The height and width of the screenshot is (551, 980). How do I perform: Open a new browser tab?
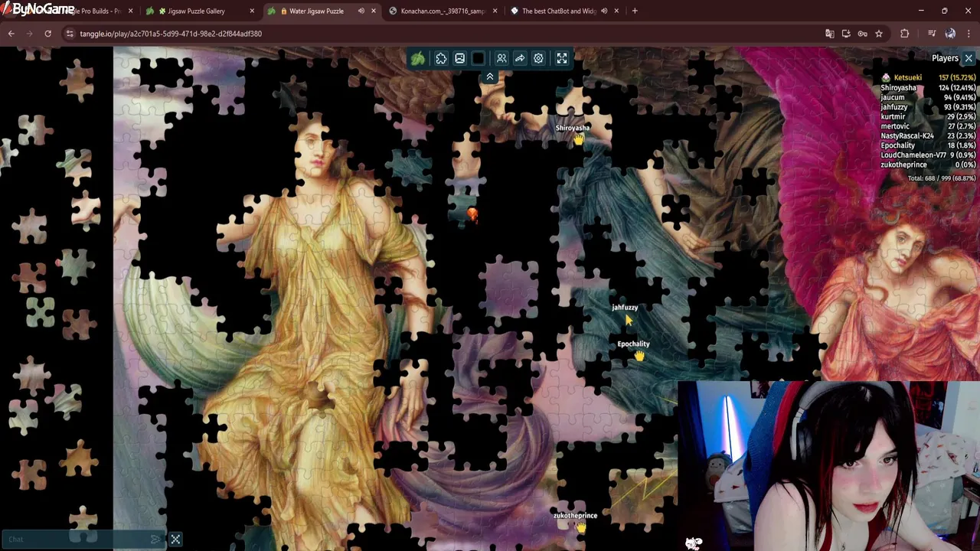635,11
